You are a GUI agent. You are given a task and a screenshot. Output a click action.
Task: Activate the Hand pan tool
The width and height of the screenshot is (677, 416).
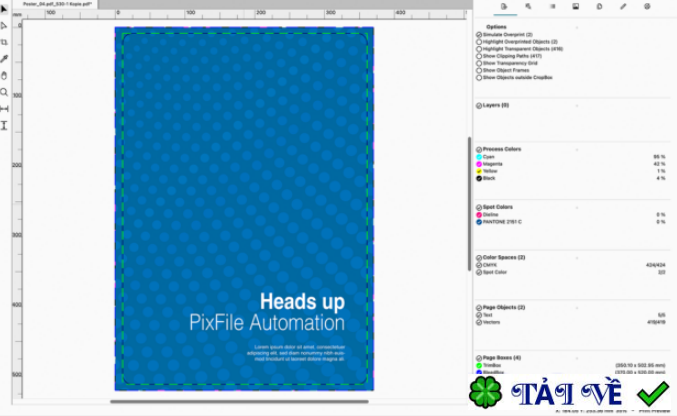point(4,76)
